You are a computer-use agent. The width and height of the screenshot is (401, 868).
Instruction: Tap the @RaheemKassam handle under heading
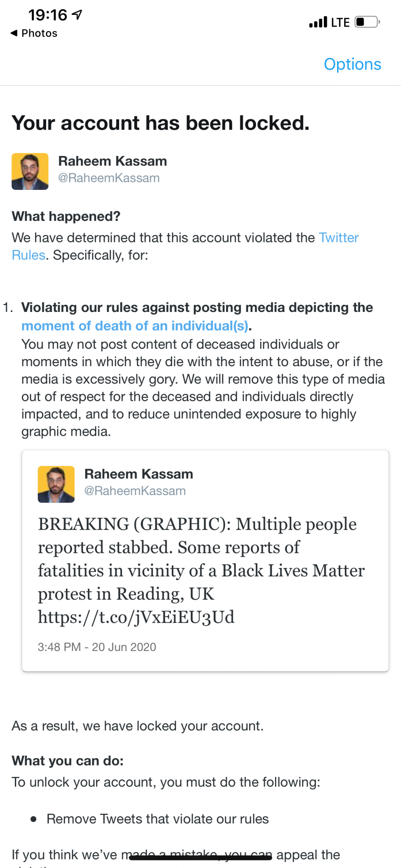point(109,178)
